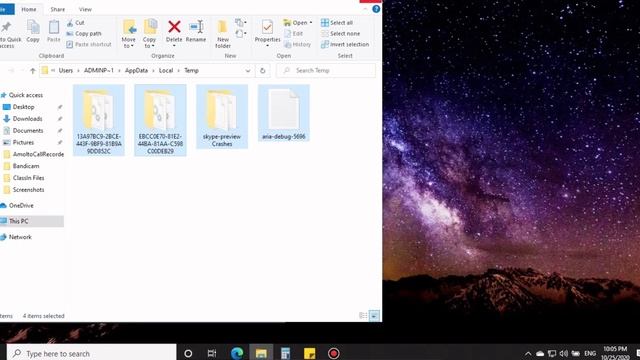Click Paste shortcut in the ribbon
Image resolution: width=640 pixels, height=360 pixels.
click(89, 44)
